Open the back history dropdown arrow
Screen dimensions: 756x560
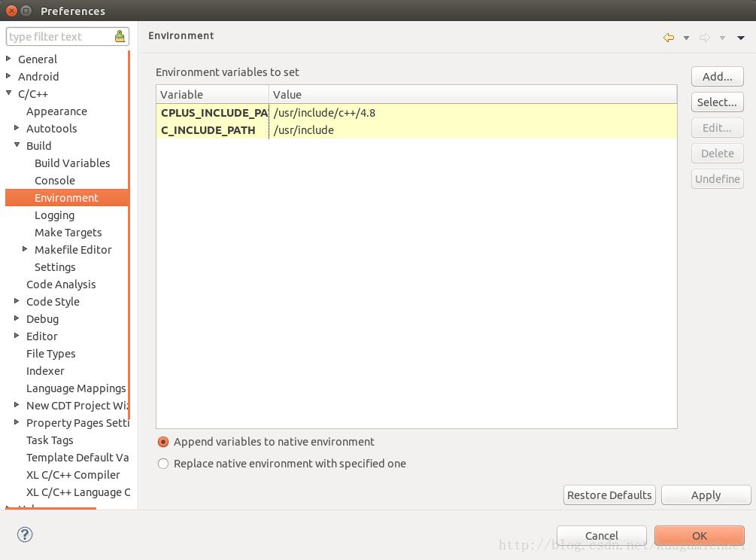(x=686, y=38)
